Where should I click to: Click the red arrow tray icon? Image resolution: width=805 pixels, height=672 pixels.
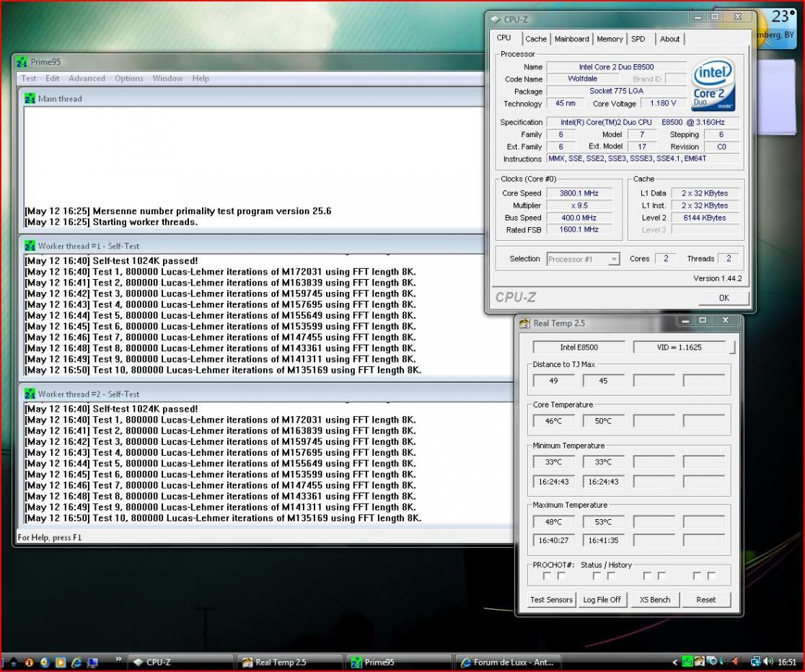click(x=736, y=661)
